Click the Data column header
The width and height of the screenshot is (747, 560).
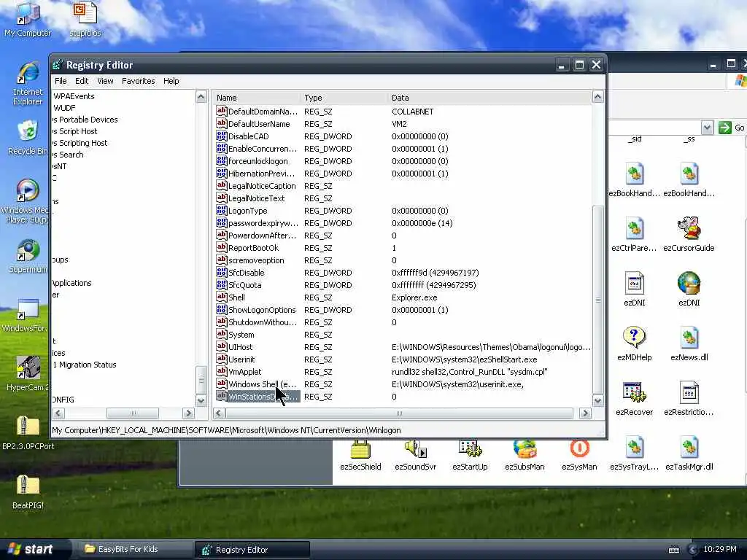[x=489, y=98]
